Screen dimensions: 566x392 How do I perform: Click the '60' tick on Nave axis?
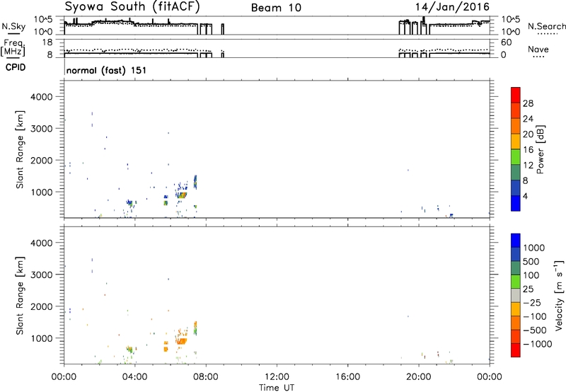(507, 42)
